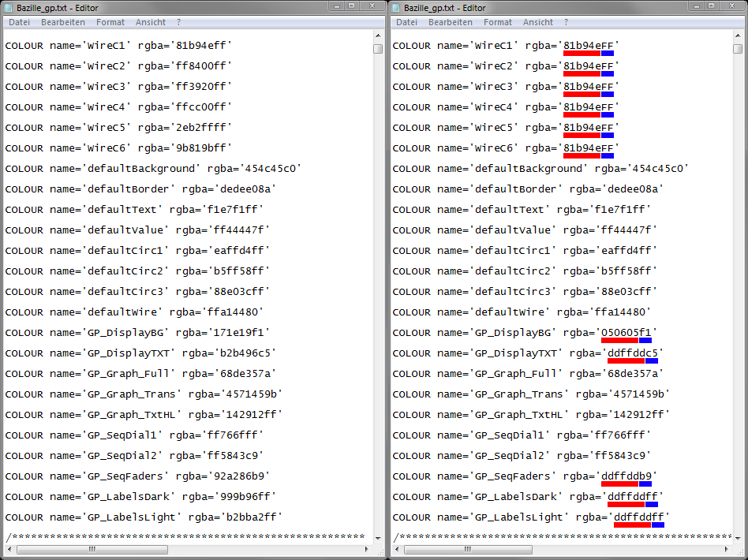Click the horizontal scroll thumb in the right window
The height and width of the screenshot is (560, 748).
click(468, 549)
